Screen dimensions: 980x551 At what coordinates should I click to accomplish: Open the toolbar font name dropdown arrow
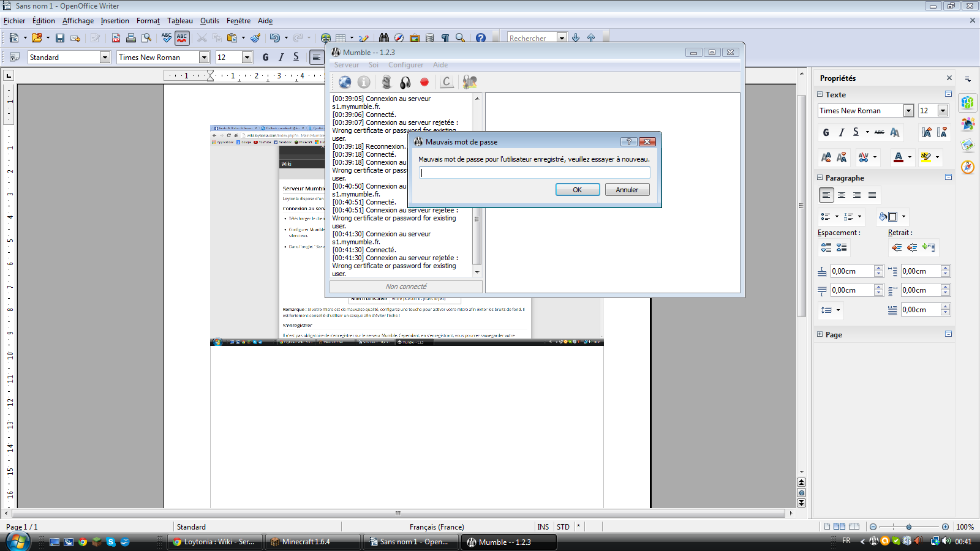pos(204,57)
